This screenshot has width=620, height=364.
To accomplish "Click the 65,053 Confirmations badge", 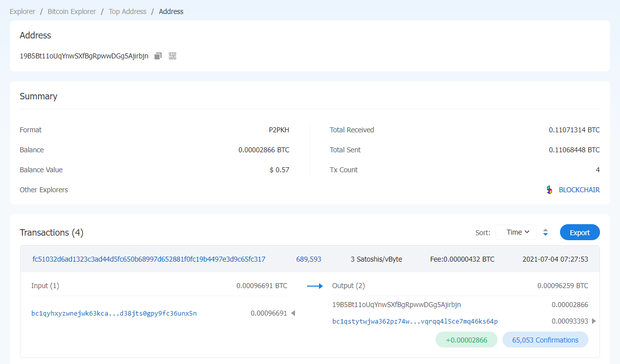I will tap(545, 340).
